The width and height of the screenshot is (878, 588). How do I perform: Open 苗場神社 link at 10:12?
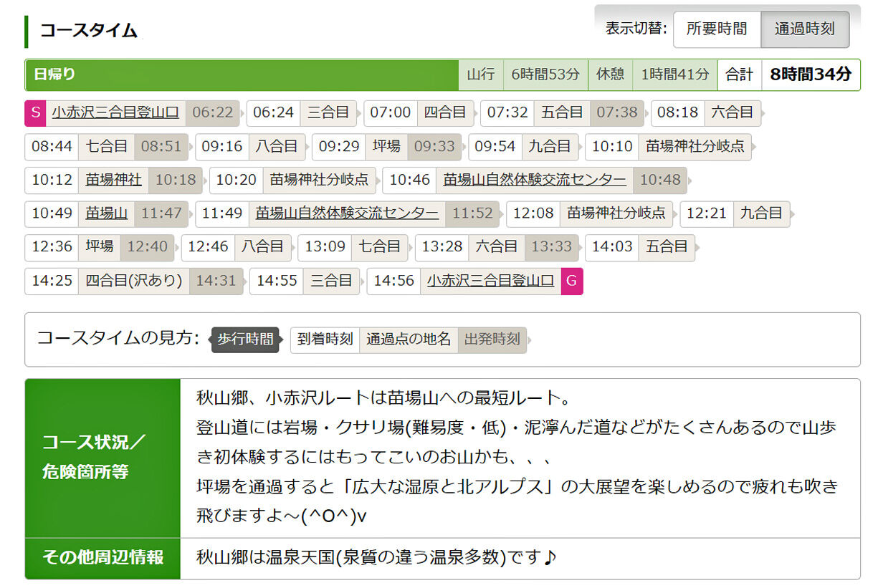[x=113, y=180]
